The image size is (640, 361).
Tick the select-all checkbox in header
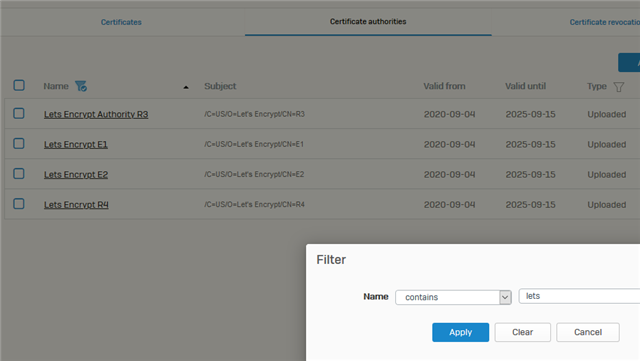pos(19,85)
